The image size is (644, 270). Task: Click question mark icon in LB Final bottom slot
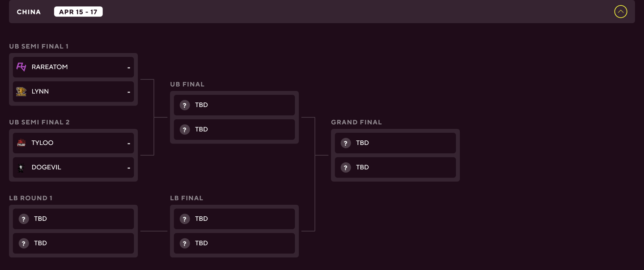(185, 244)
